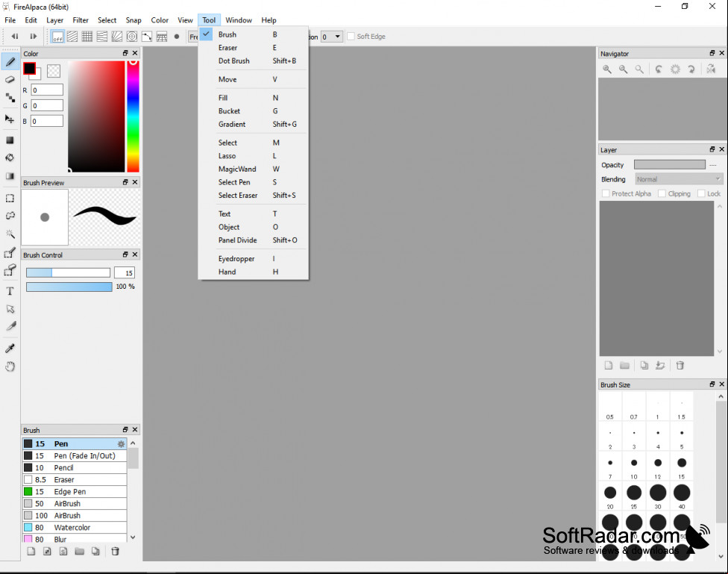728x574 pixels.
Task: Choose Select Pen from the Tool menu
Action: click(254, 182)
